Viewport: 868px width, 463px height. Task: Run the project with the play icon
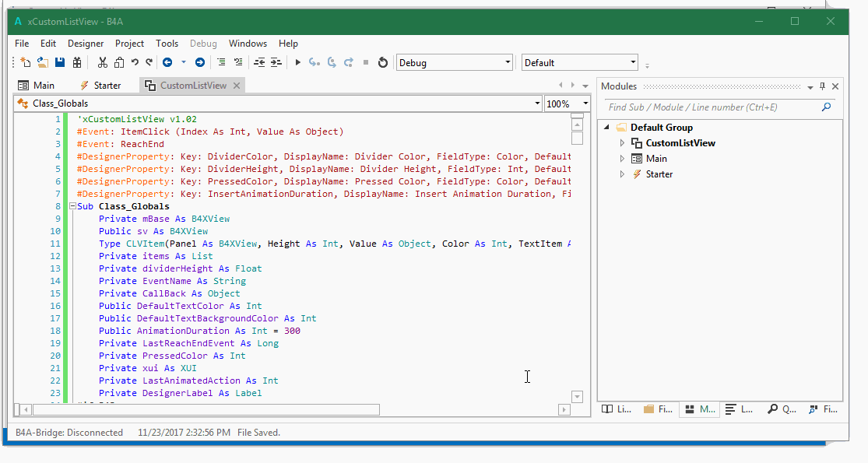[297, 63]
